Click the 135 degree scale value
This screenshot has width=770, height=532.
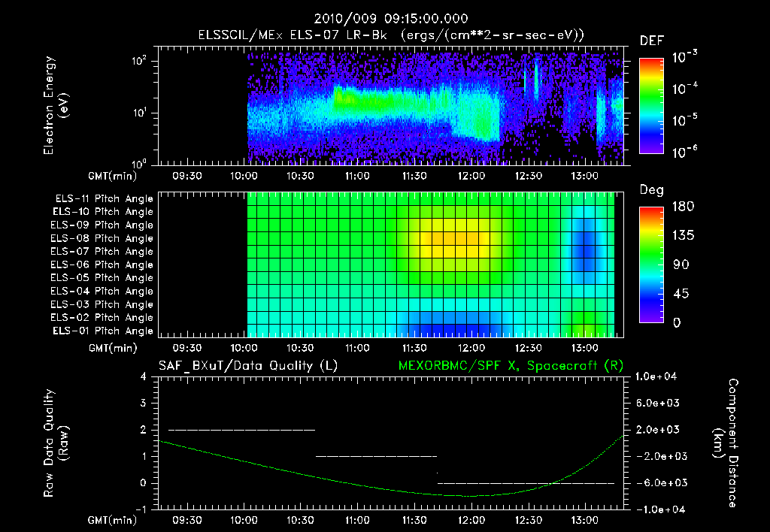[x=683, y=236]
